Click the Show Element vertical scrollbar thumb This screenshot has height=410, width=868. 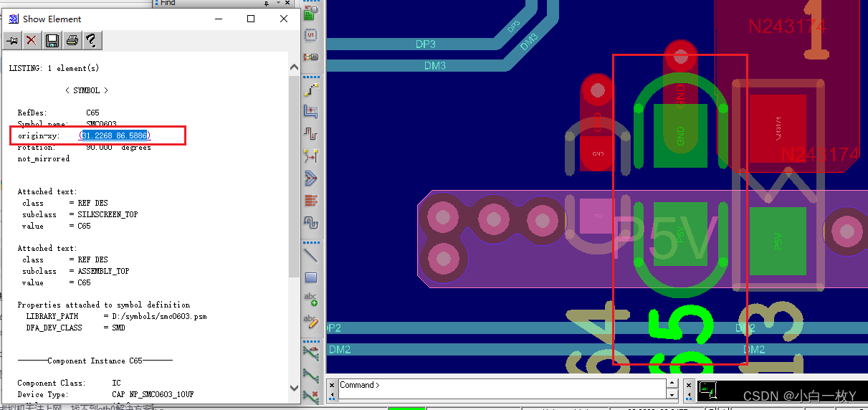(x=294, y=175)
